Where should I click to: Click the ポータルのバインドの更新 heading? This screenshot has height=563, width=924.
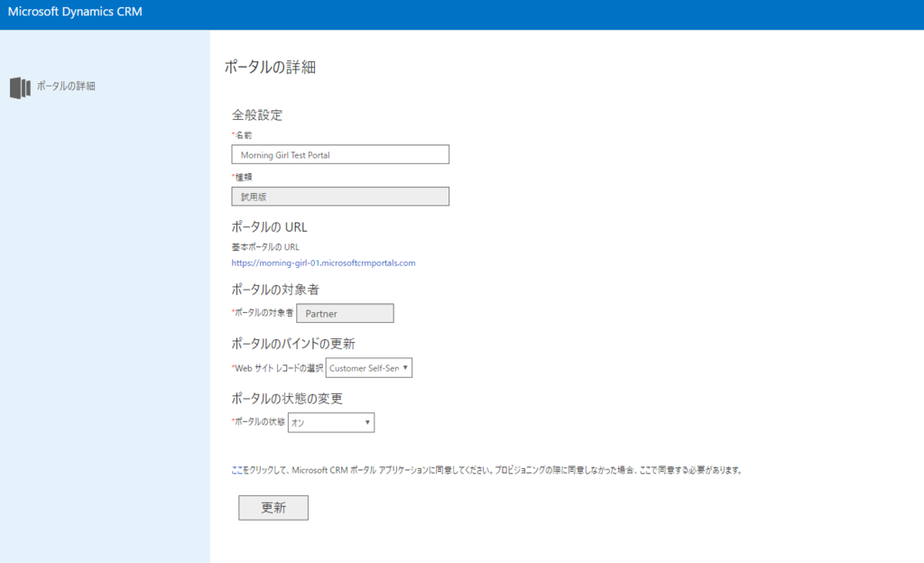coord(293,344)
